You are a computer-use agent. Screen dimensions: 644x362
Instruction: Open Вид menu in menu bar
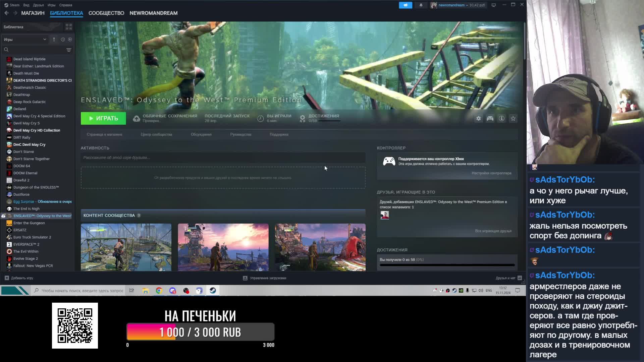[26, 5]
